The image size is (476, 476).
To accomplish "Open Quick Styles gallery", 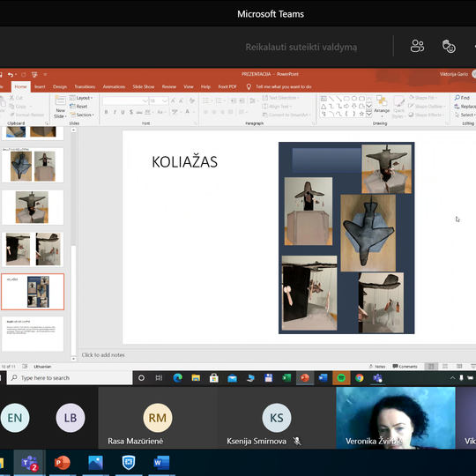I will point(398,107).
